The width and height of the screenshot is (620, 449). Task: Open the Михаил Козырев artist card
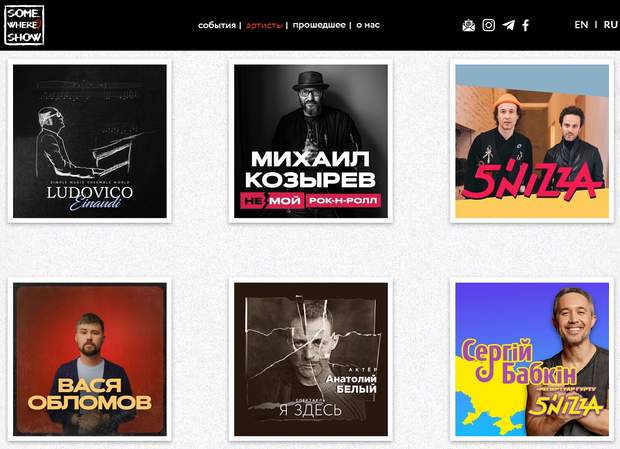tap(311, 141)
